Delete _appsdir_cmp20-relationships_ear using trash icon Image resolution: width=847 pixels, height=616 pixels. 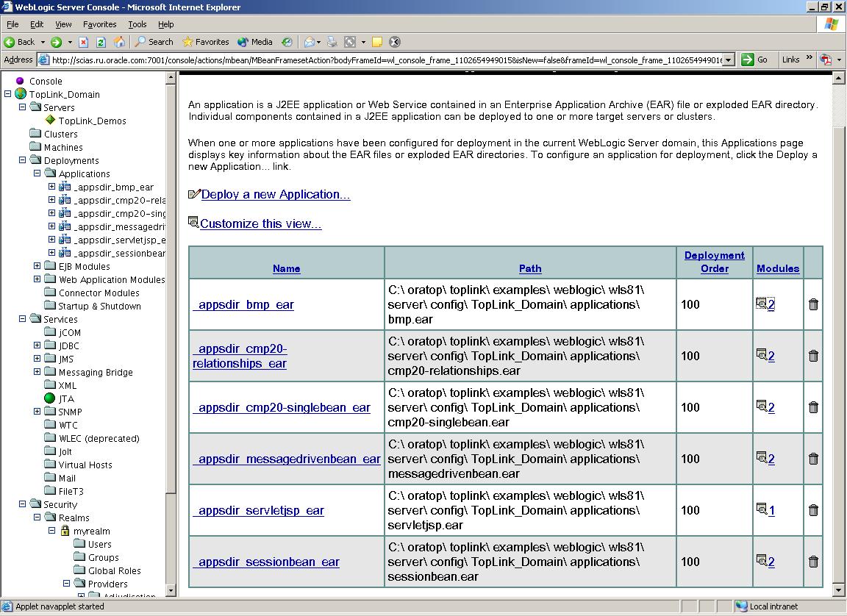[x=813, y=356]
